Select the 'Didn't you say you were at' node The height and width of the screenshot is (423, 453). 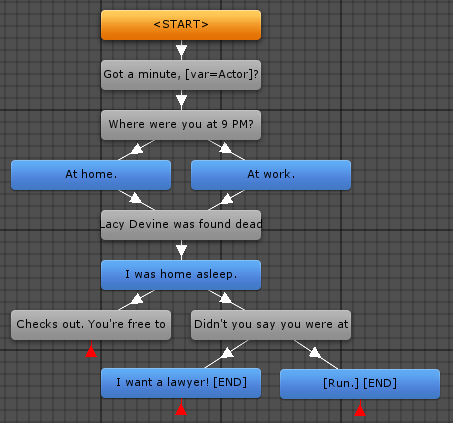coord(271,325)
